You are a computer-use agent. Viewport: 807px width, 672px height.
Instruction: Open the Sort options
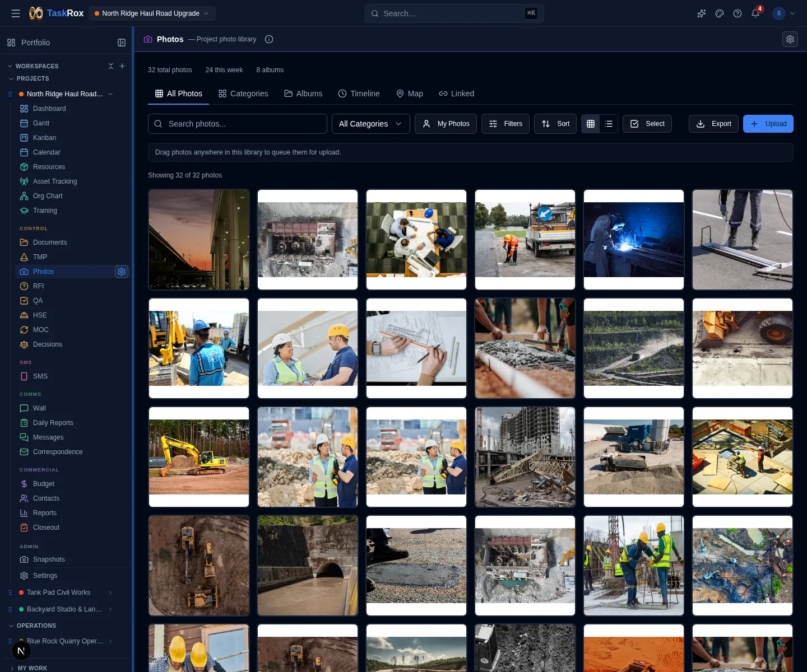pyautogui.click(x=555, y=124)
